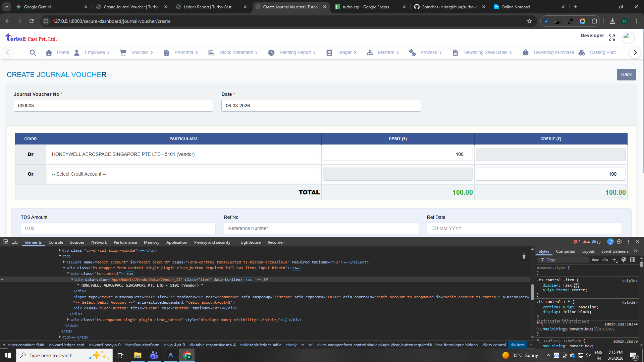This screenshot has height=362, width=644.
Task: Toggle .cls element classes panel
Action: pos(605,260)
